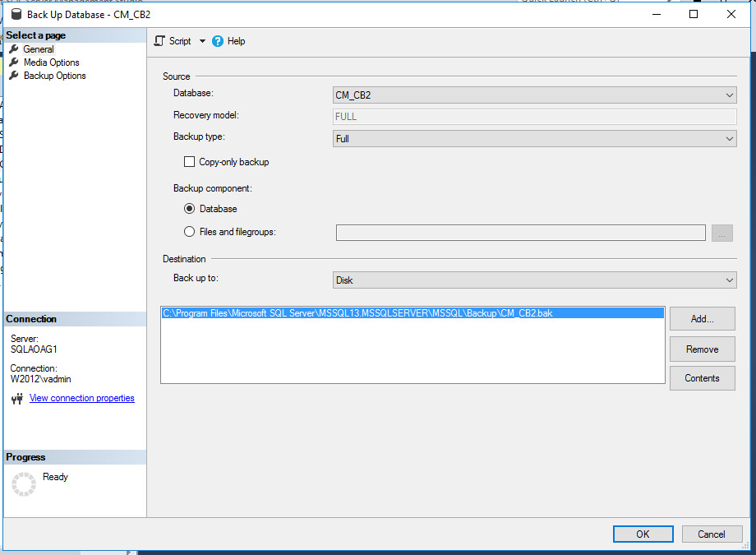756x555 pixels.
Task: Click the connection properties plug icon
Action: [17, 398]
